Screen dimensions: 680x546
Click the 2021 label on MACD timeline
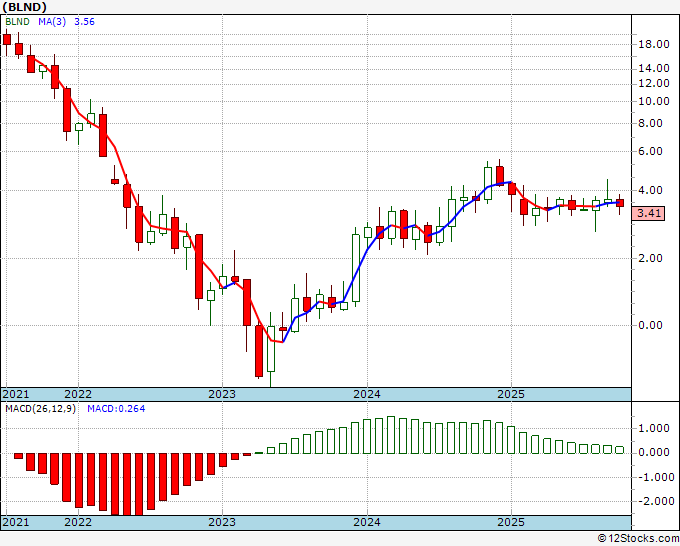point(16,522)
